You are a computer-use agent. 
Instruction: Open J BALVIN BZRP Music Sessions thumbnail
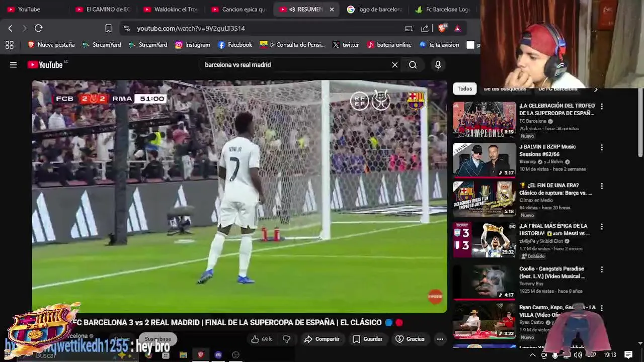coord(485,160)
